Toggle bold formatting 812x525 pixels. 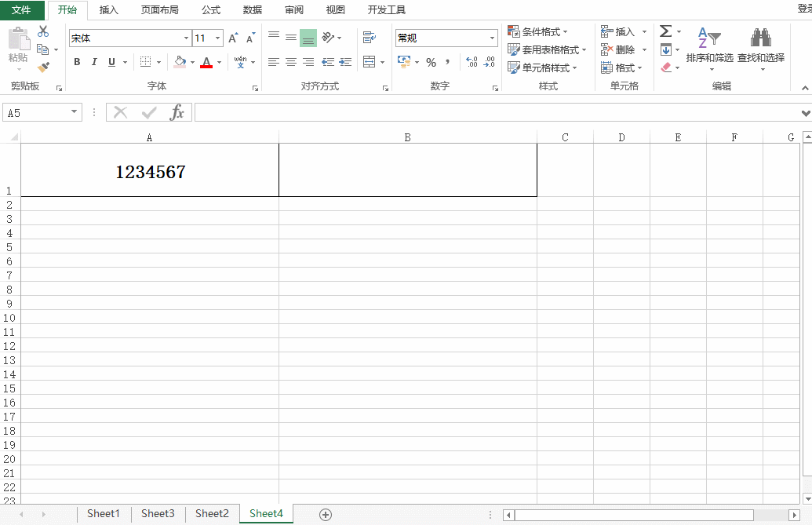(x=76, y=62)
